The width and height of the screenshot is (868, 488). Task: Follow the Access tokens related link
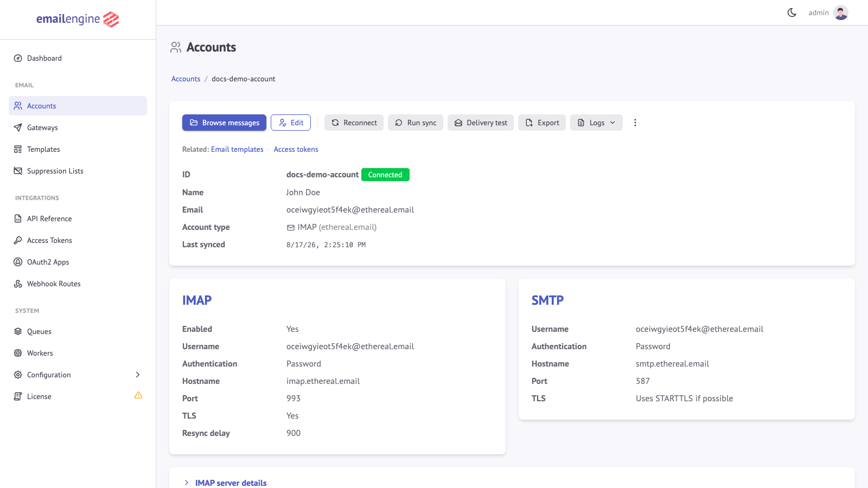(296, 149)
